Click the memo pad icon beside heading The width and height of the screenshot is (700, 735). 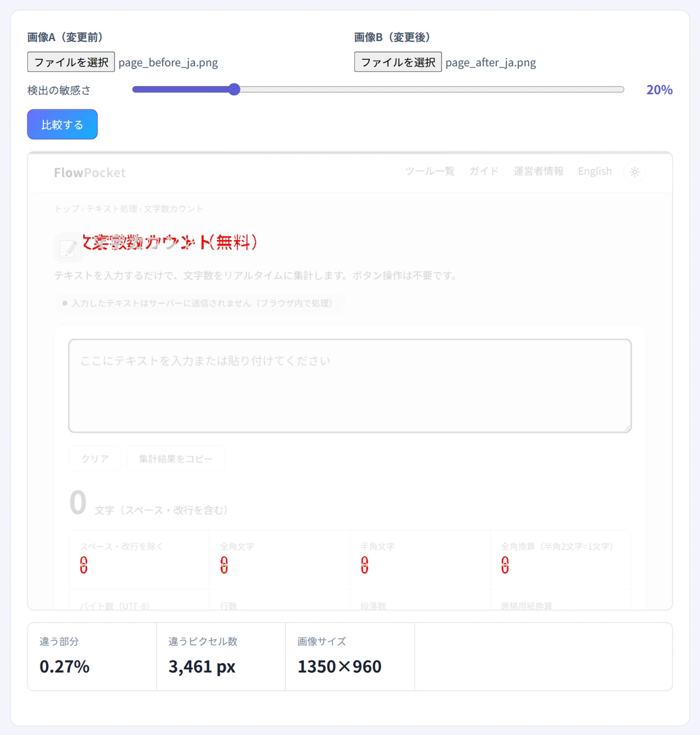coord(68,248)
